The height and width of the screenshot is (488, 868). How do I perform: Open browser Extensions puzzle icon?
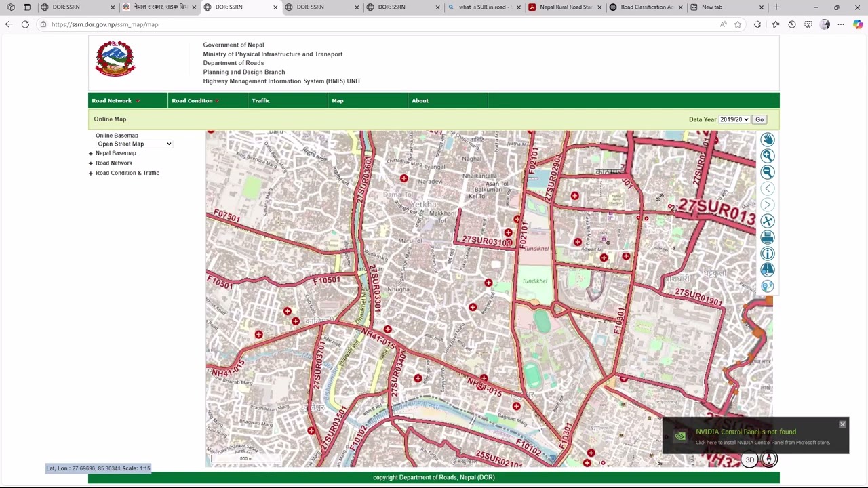pyautogui.click(x=757, y=24)
